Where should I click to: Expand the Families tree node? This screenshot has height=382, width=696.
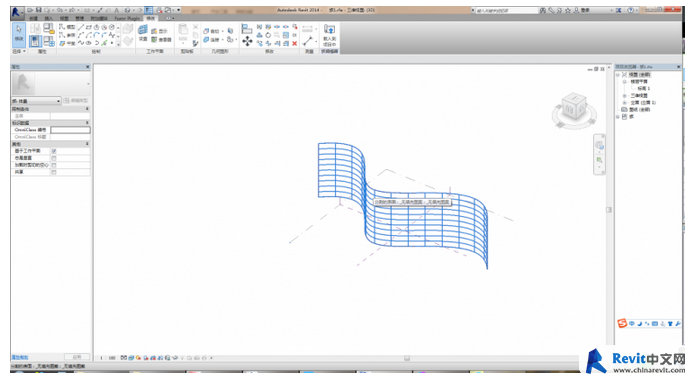click(x=617, y=117)
